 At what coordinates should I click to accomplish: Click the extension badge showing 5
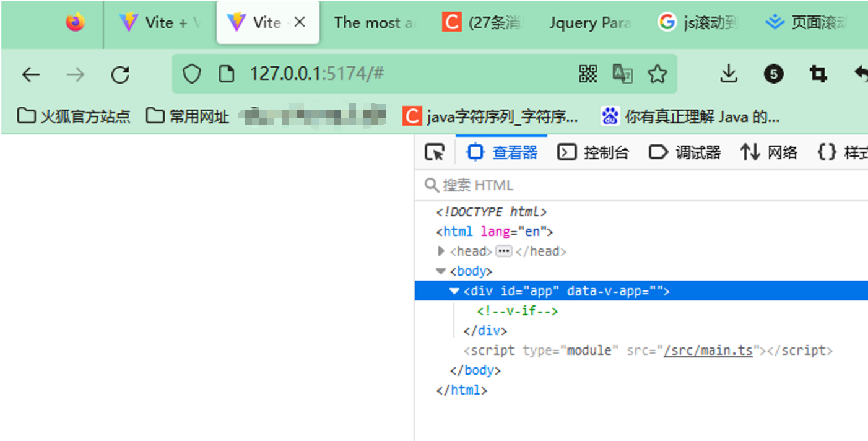point(774,75)
